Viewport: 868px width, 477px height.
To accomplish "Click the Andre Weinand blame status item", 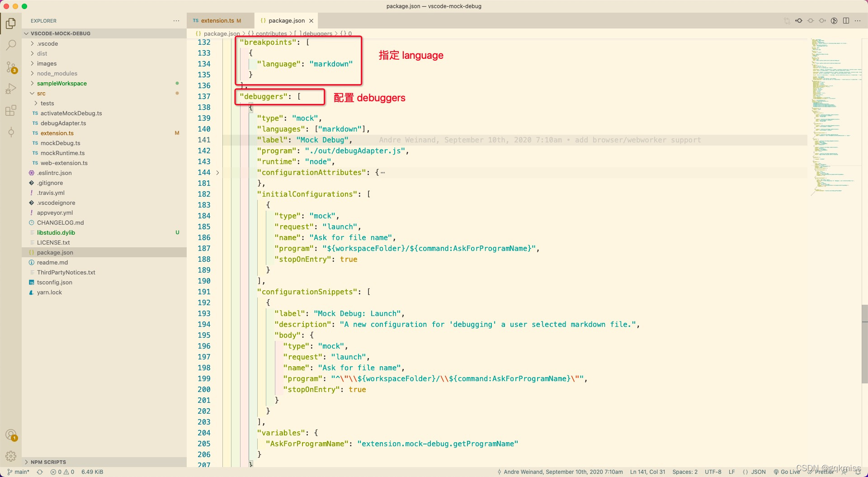I will click(x=560, y=472).
